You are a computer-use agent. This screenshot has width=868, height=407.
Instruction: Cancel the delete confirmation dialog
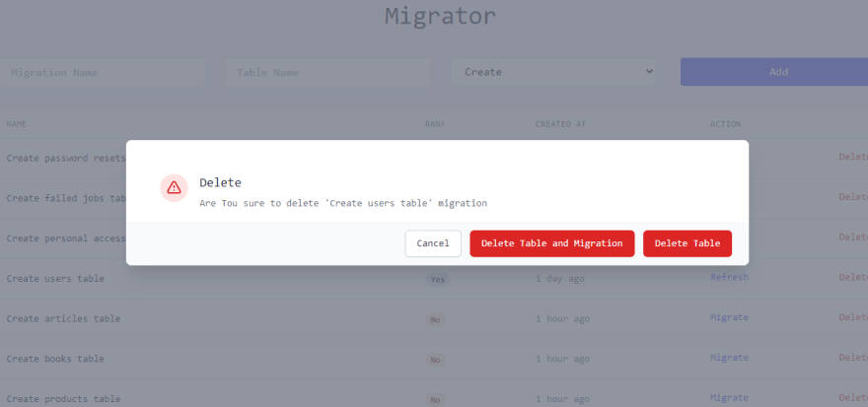click(x=433, y=243)
